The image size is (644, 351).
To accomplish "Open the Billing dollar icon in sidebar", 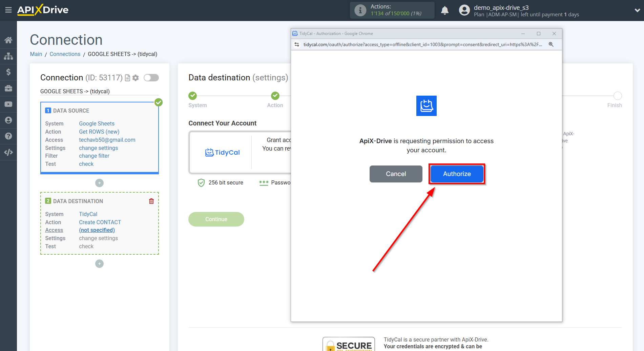I will [x=8, y=72].
